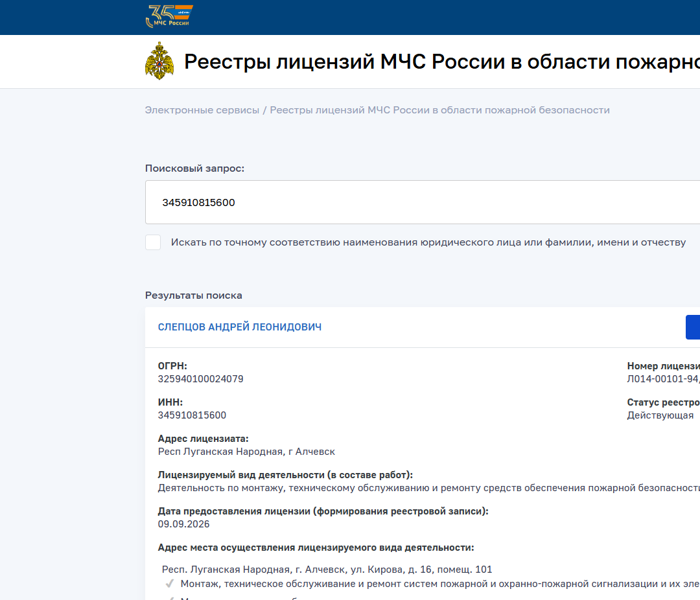Click the blue button in the result header
This screenshot has height=600, width=700.
click(x=693, y=327)
